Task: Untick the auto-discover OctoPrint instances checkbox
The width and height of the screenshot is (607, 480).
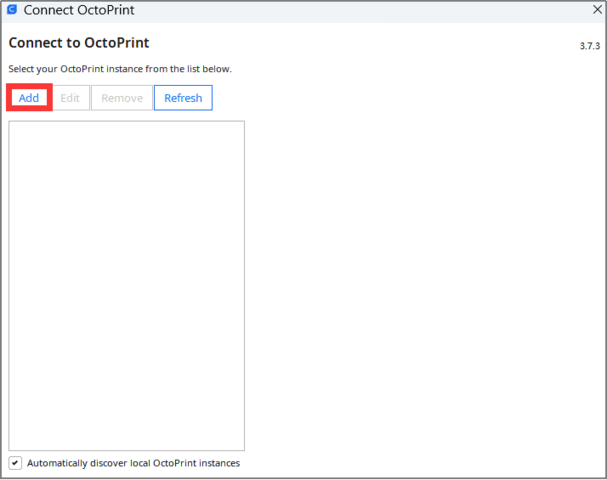Action: (15, 463)
